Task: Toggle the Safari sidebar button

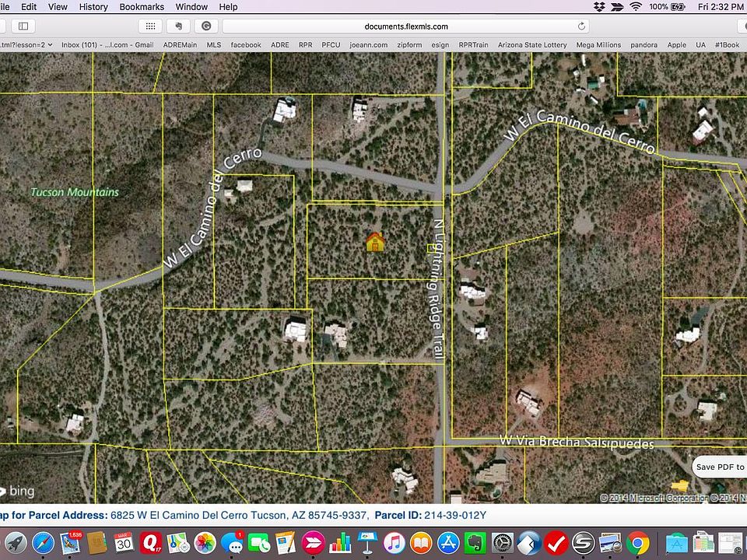Action: click(23, 26)
